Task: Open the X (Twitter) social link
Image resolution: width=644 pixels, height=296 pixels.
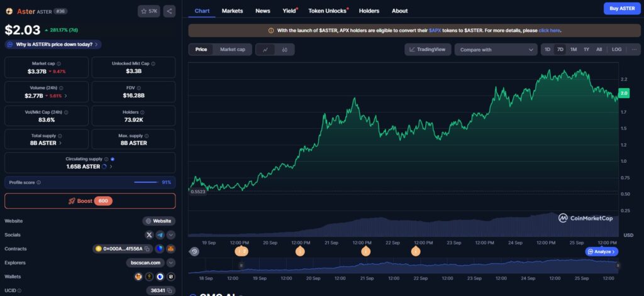Action: 149,234
